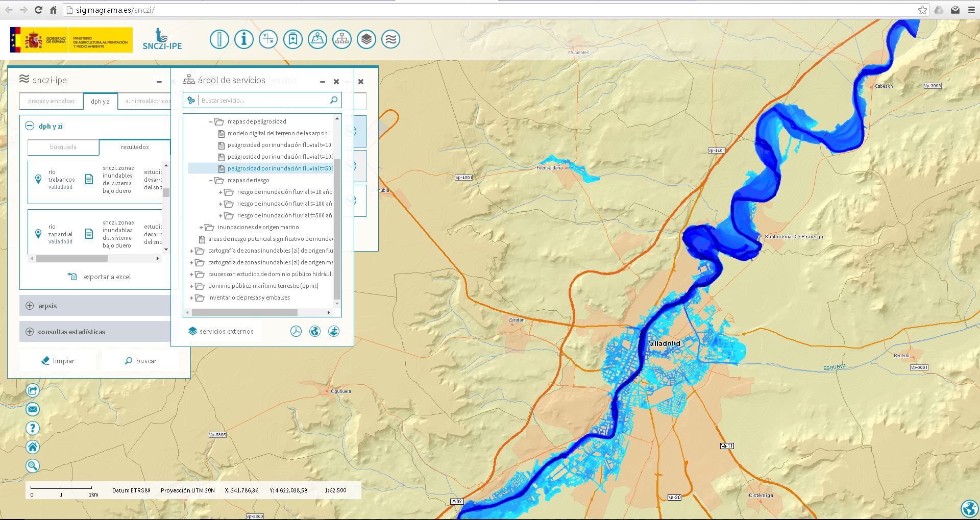This screenshot has height=520, width=980.
Task: Switch to the 'presas y embalses' tab
Action: [x=51, y=101]
